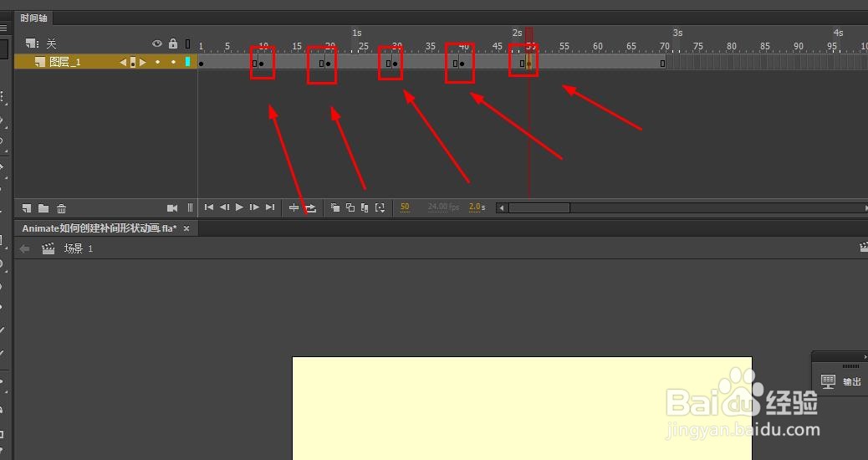
Task: Select keyframe at frame 30
Action: [396, 64]
